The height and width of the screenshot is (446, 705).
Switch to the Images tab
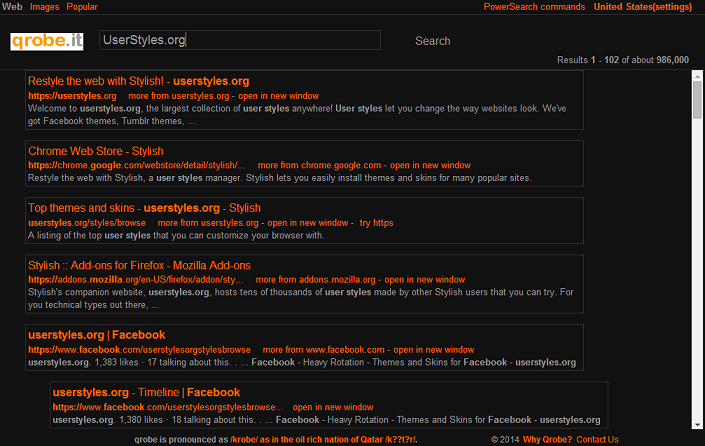tap(45, 7)
